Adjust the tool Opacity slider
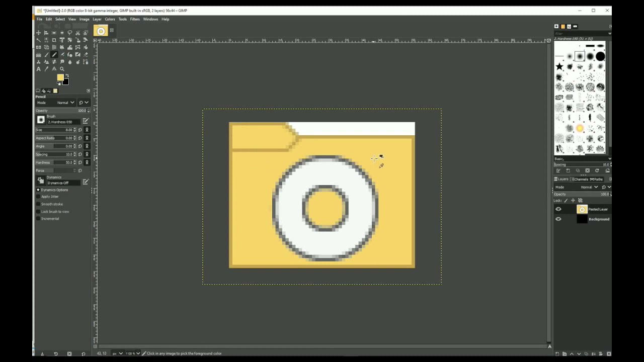 click(62, 111)
